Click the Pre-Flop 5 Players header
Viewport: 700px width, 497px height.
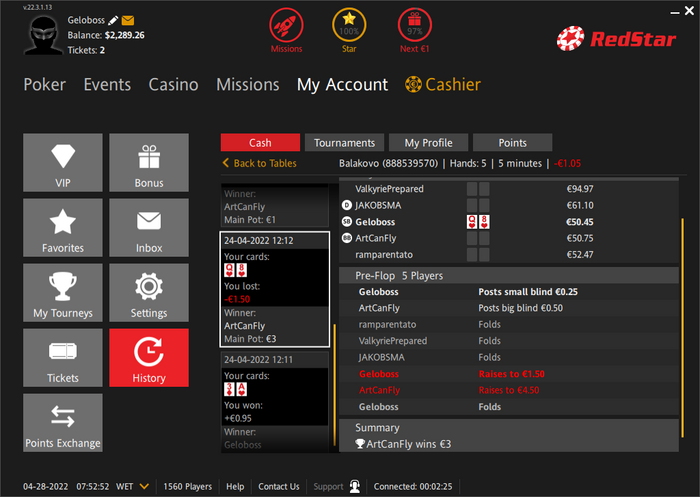pyautogui.click(x=509, y=276)
